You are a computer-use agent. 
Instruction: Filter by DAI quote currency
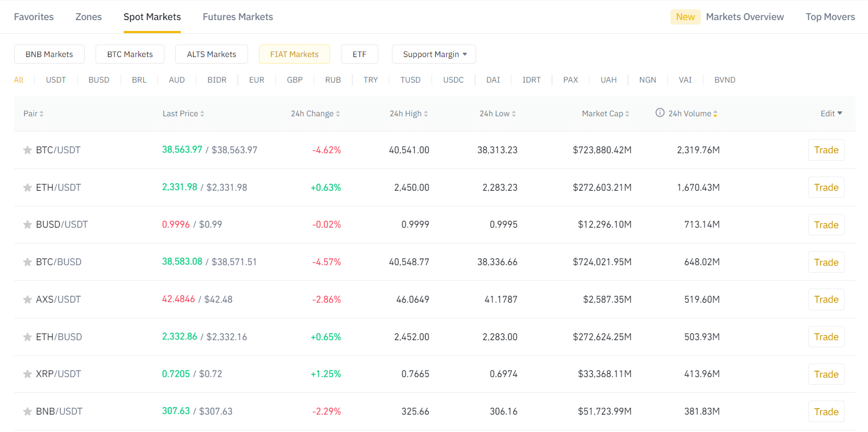coord(493,80)
